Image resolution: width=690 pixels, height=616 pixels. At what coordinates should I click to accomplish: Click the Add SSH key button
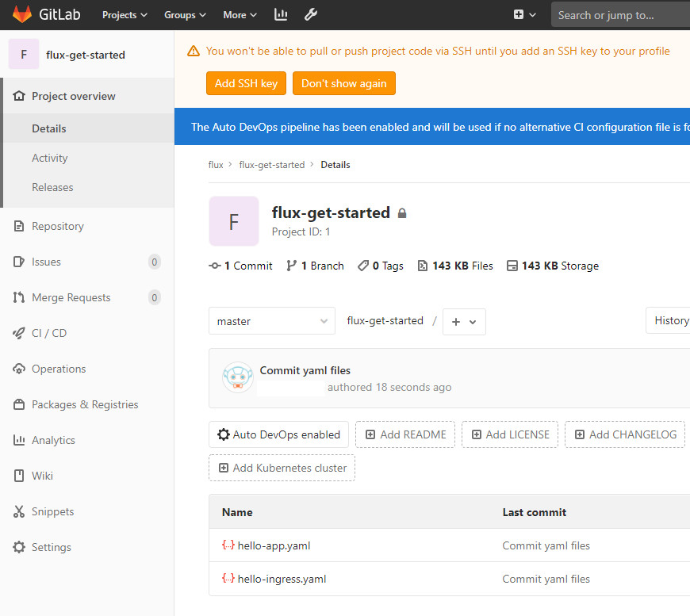click(x=246, y=83)
